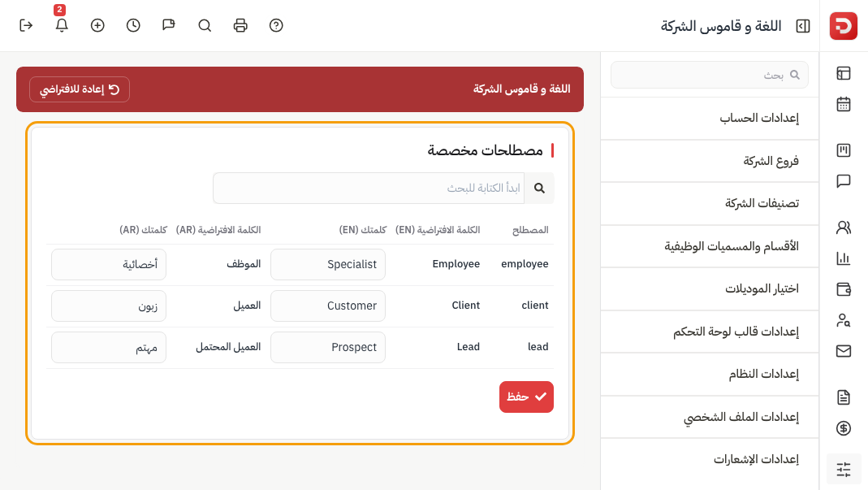The height and width of the screenshot is (490, 868).
Task: Click the العميل default Arabic cell
Action: pos(247,306)
